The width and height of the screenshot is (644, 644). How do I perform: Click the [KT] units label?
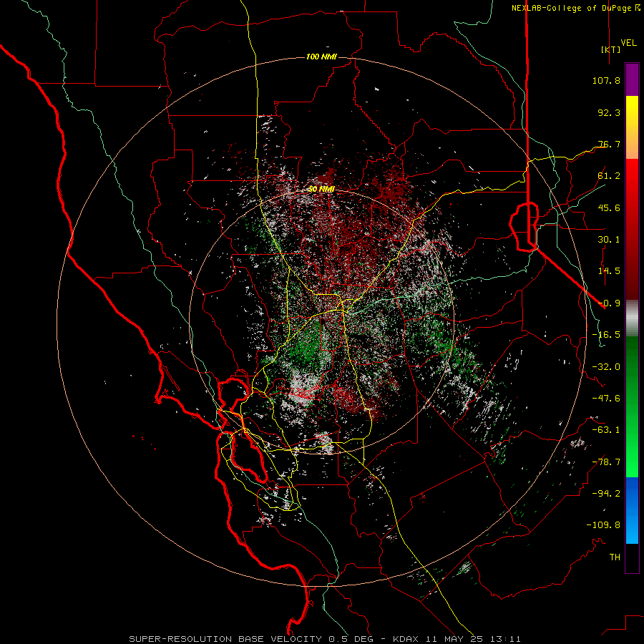pyautogui.click(x=611, y=49)
